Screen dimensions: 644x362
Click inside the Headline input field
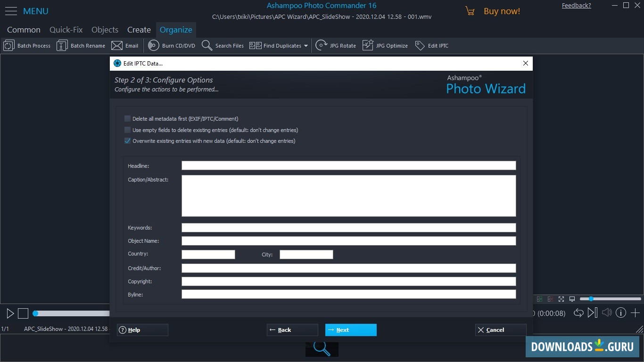tap(348, 165)
